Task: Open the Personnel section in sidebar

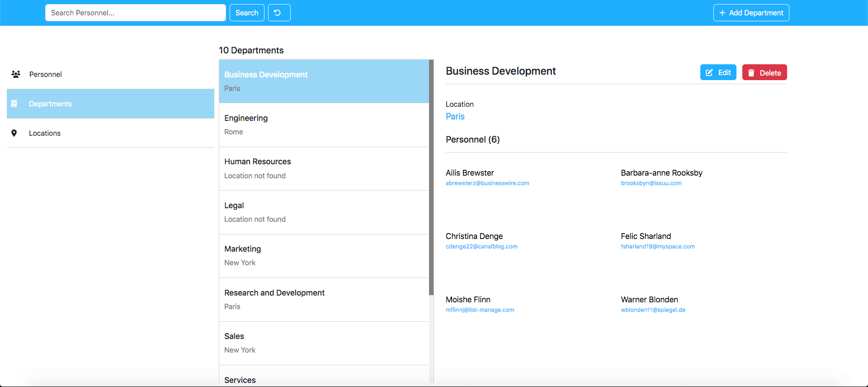Action: click(45, 74)
